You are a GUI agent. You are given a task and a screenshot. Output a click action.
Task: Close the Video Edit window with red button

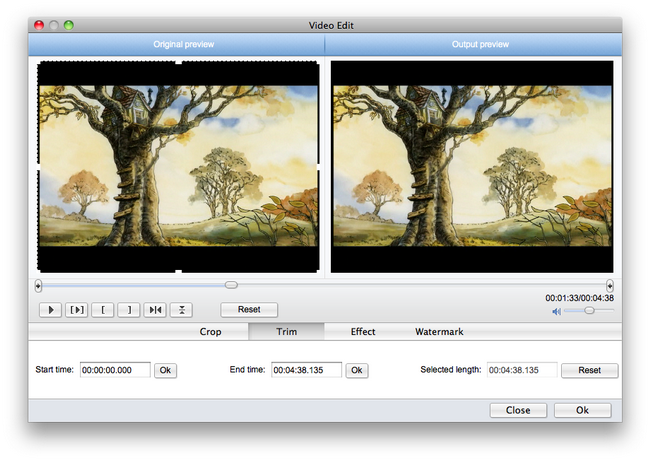click(x=39, y=25)
